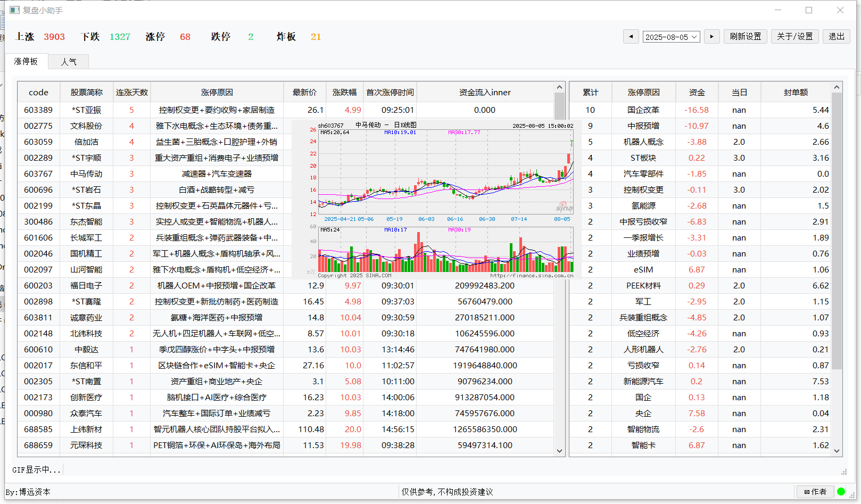This screenshot has height=504, width=861.
Task: Click the previous date arrow
Action: [631, 36]
